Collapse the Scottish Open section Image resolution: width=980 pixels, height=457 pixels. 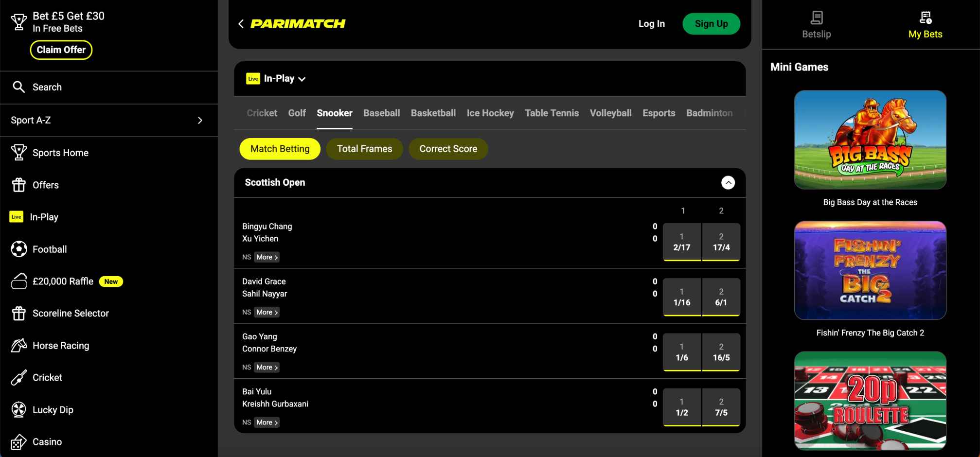[728, 182]
